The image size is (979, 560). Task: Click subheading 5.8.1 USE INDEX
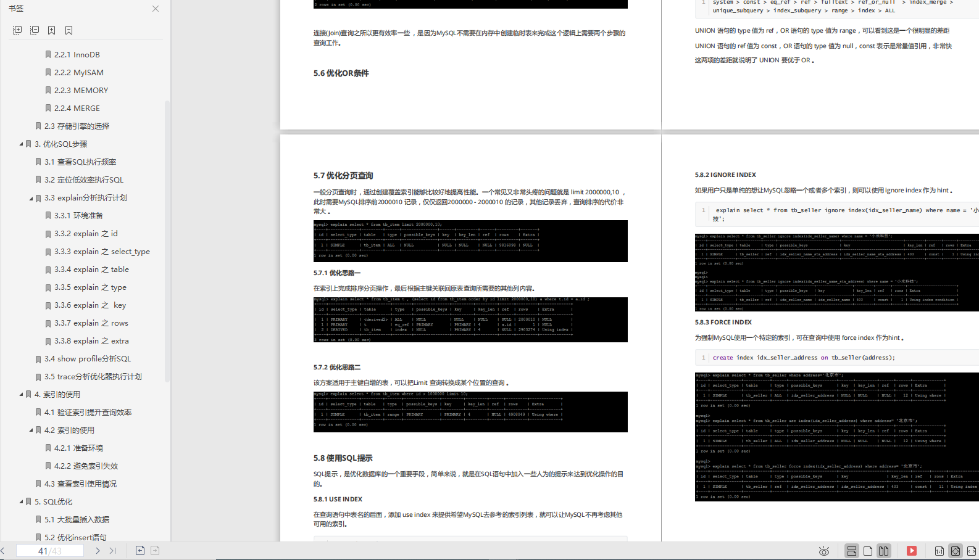[x=338, y=500]
